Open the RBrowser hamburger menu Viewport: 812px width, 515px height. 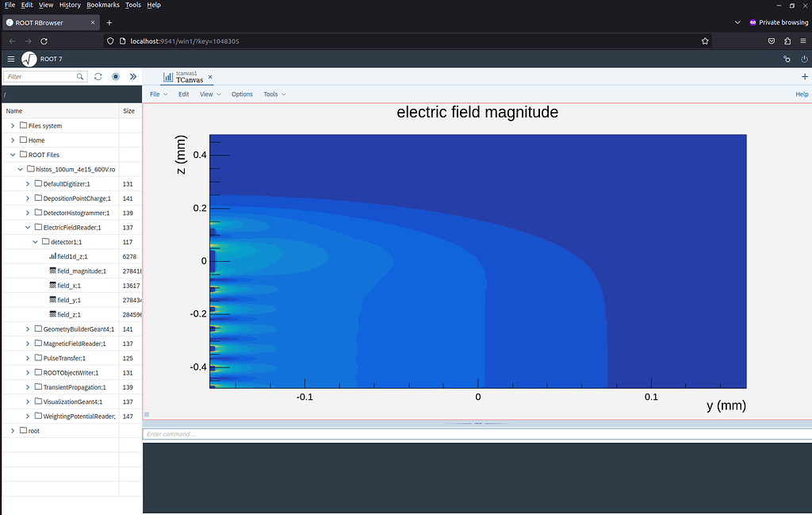coord(10,58)
